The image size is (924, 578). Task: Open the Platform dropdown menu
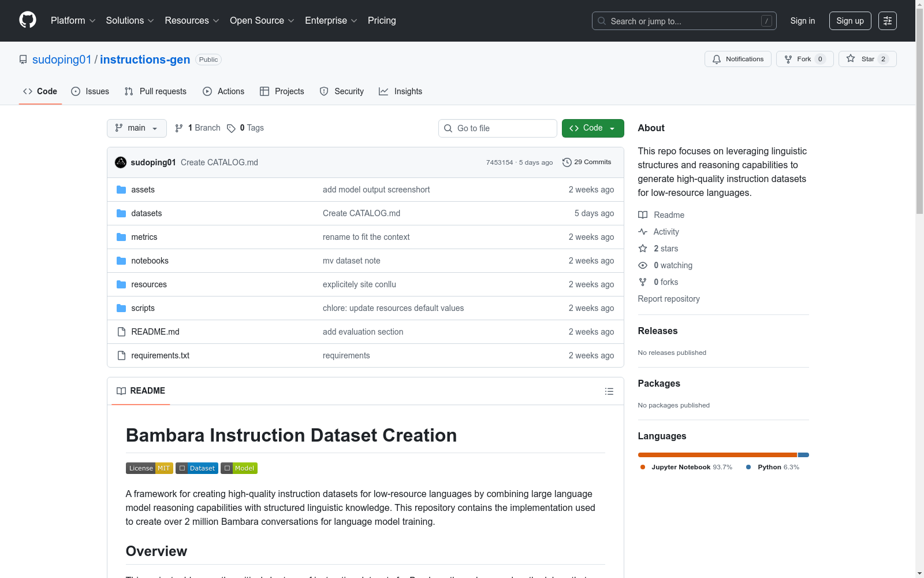pyautogui.click(x=73, y=21)
